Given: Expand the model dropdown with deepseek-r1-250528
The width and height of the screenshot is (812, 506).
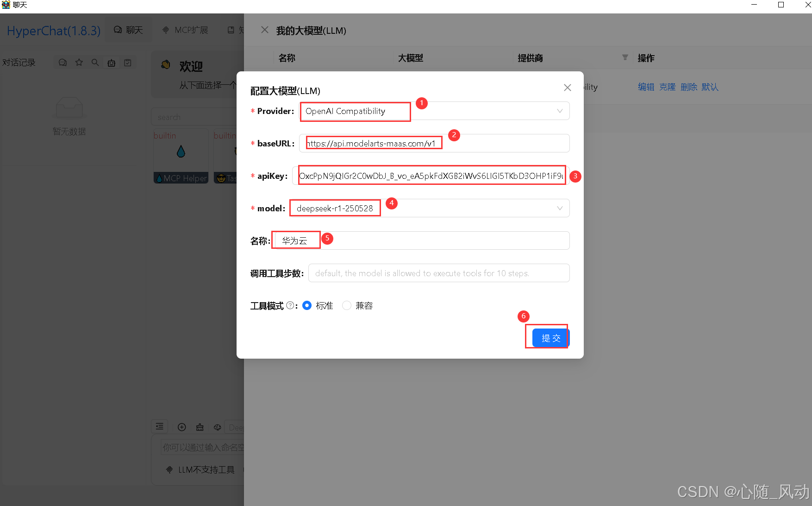Looking at the screenshot, I should click(x=431, y=208).
